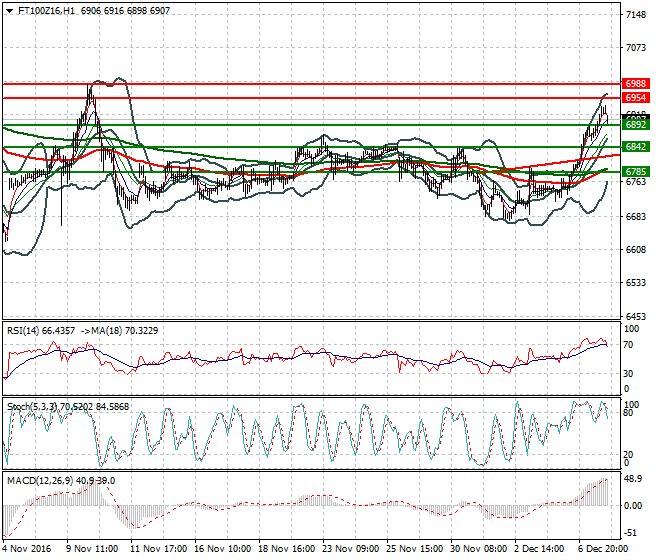660x560 pixels.
Task: Click the 9 Nov 11:00 time label
Action: pyautogui.click(x=94, y=549)
